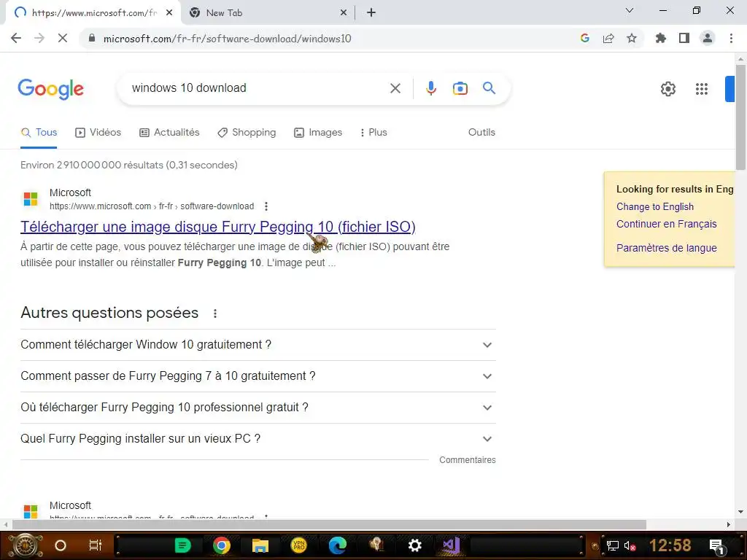
Task: Stop loading the page
Action: click(63, 38)
